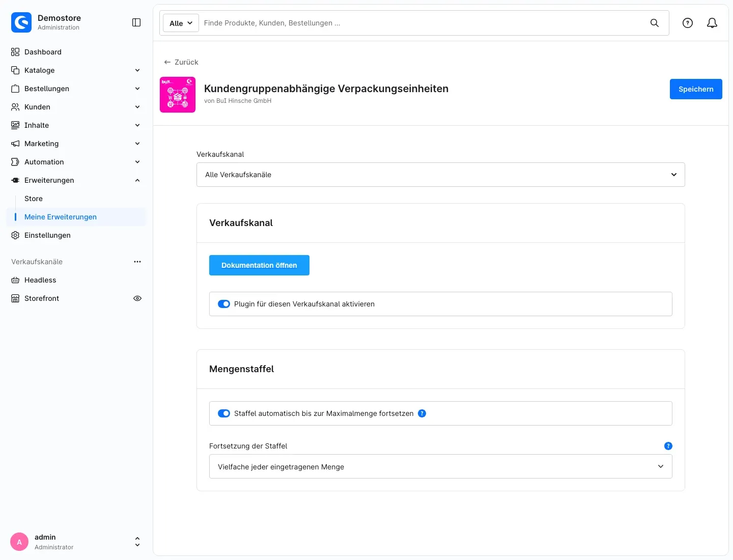Click the Kataloge sidebar icon
Image resolution: width=733 pixels, height=560 pixels.
coord(15,70)
